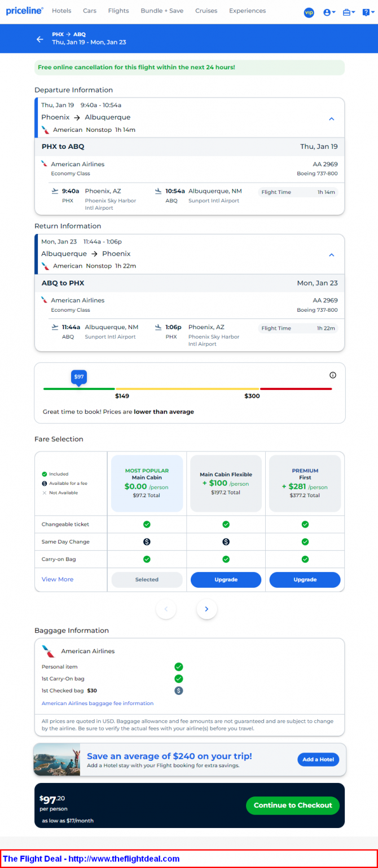The width and height of the screenshot is (378, 868).
Task: Select the Premium First fare card
Action: click(x=305, y=483)
